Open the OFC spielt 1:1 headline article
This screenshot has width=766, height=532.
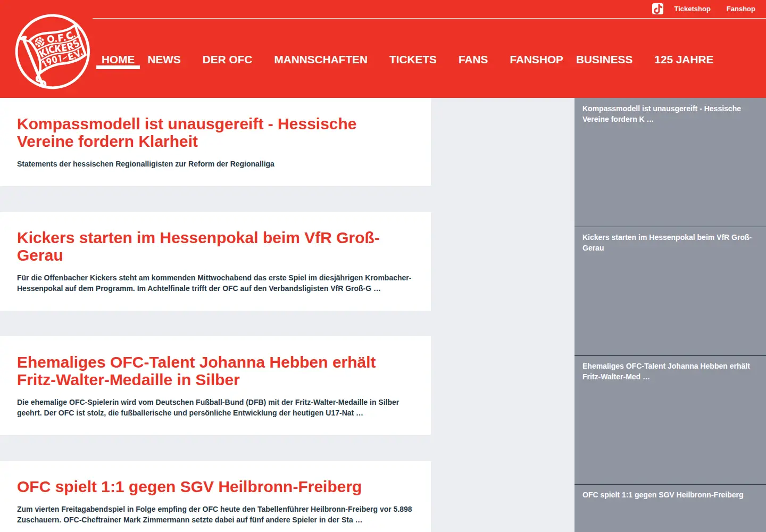pyautogui.click(x=189, y=487)
